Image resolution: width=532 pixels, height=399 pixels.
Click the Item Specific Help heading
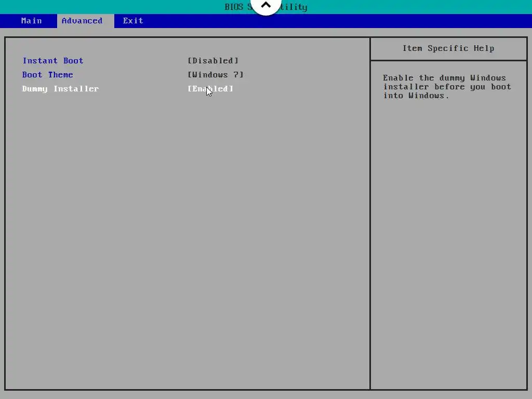click(448, 48)
